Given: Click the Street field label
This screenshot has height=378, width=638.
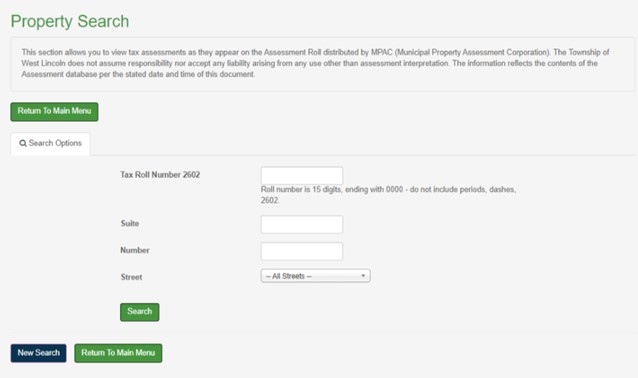Looking at the screenshot, I should tap(131, 277).
